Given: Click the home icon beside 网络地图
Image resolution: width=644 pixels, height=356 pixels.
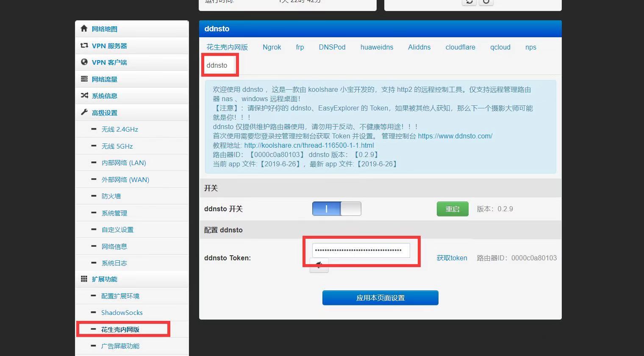Looking at the screenshot, I should [84, 29].
